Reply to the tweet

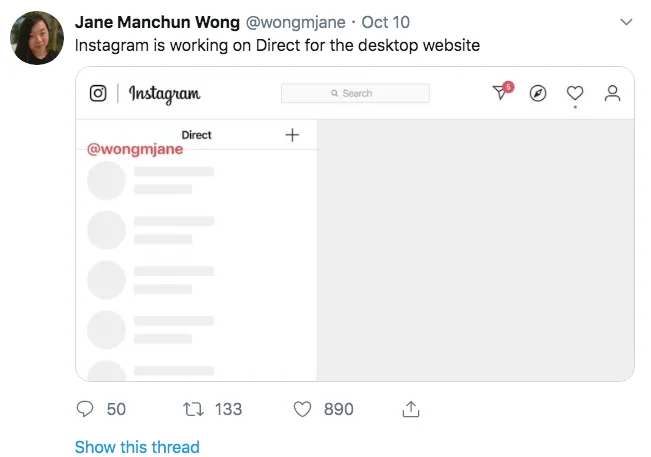click(x=85, y=409)
